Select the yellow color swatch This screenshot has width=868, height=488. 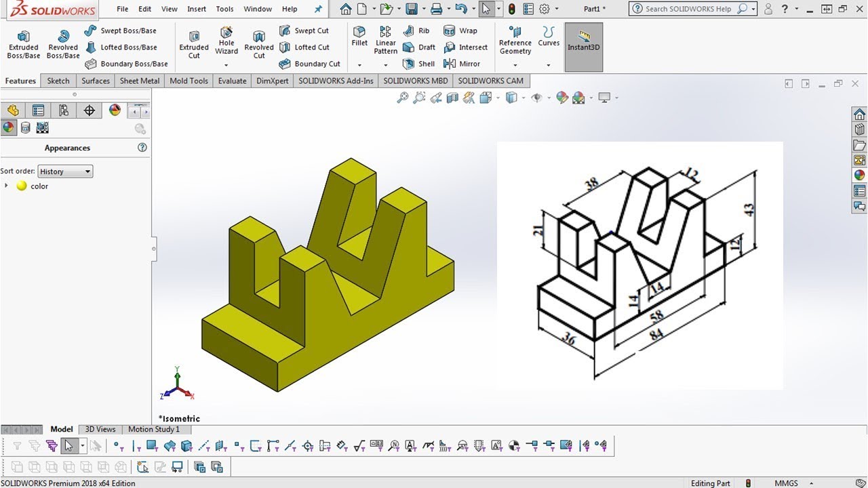(x=22, y=186)
